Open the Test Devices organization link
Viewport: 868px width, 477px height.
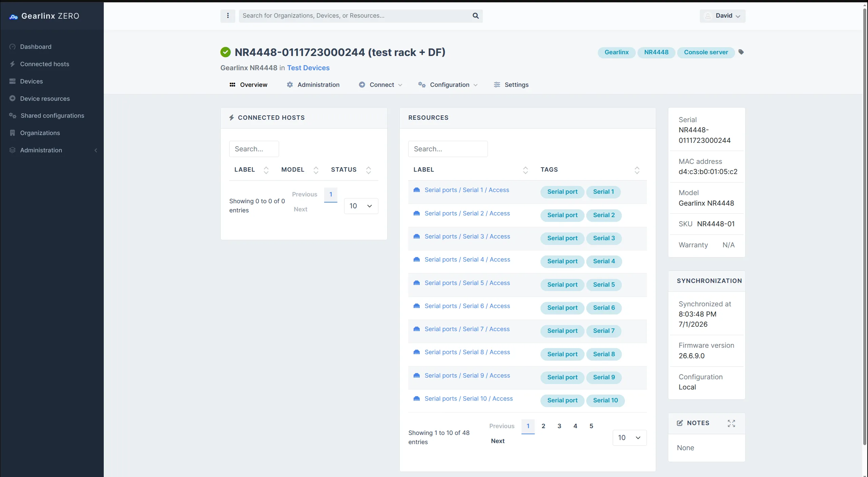[x=308, y=68]
